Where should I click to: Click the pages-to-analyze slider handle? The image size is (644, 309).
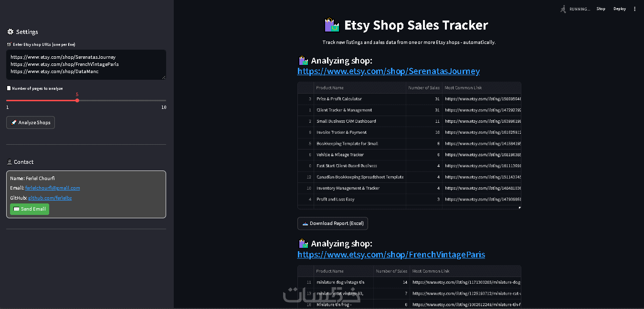click(77, 100)
